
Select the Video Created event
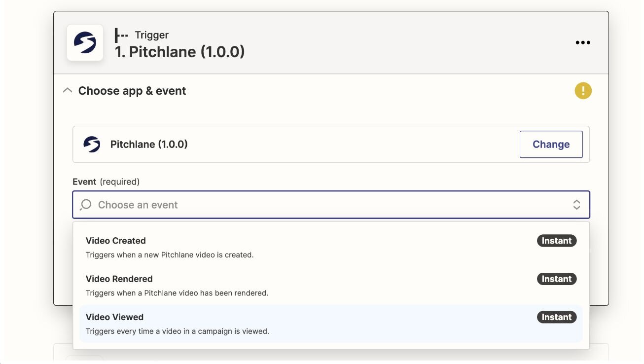click(331, 247)
